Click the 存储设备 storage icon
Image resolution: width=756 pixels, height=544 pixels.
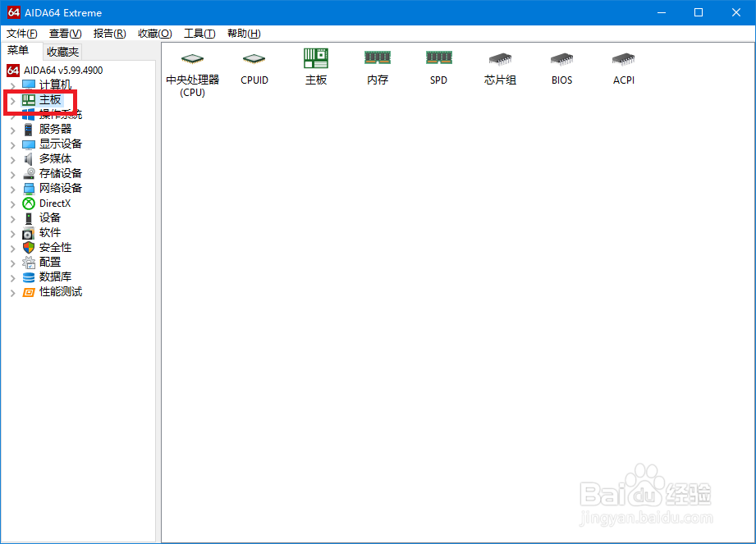(x=29, y=173)
